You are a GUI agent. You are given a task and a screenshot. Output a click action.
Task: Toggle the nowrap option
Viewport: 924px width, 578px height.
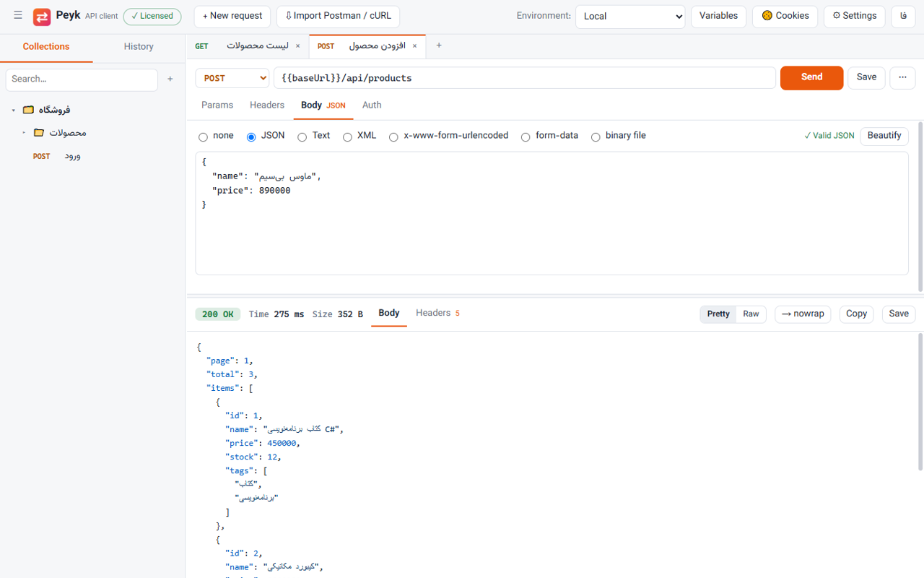803,314
